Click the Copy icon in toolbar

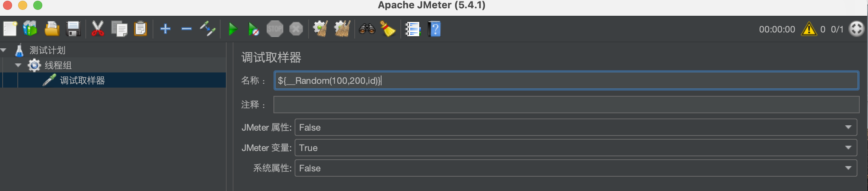119,29
